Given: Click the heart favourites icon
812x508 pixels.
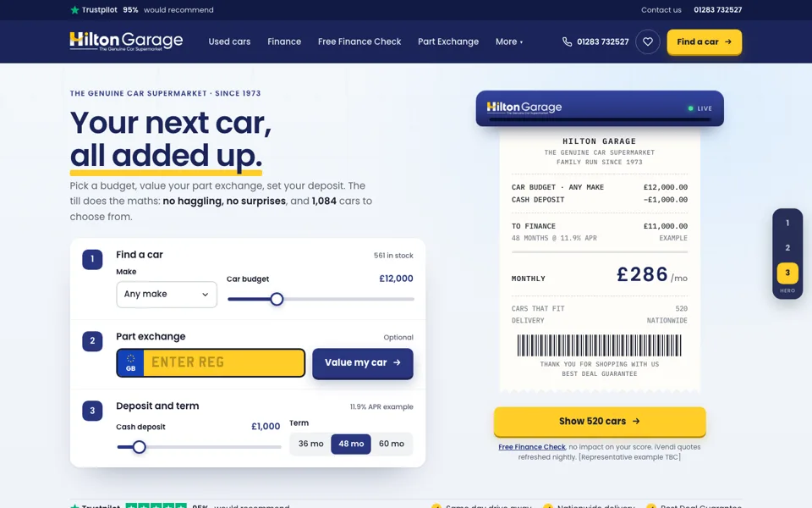Looking at the screenshot, I should 647,42.
